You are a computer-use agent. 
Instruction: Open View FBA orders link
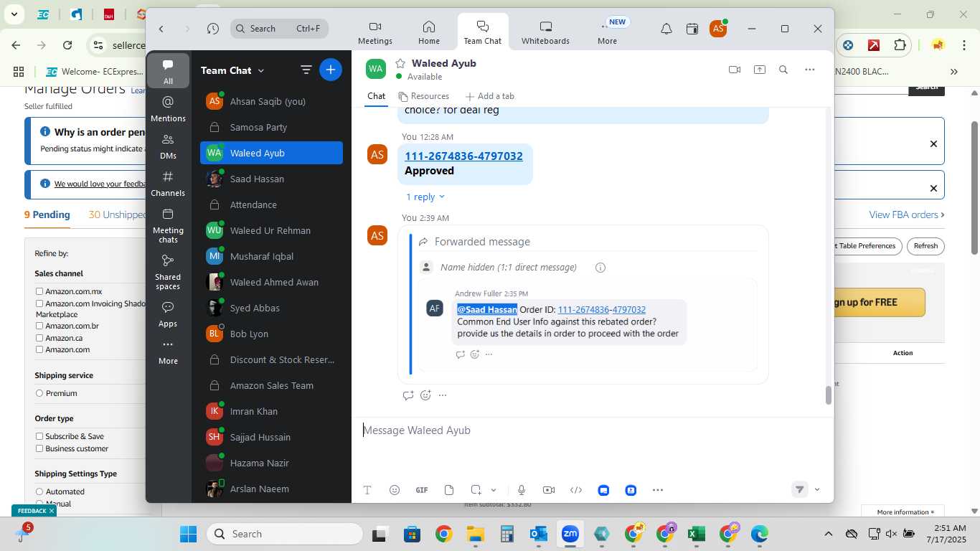[x=906, y=215]
